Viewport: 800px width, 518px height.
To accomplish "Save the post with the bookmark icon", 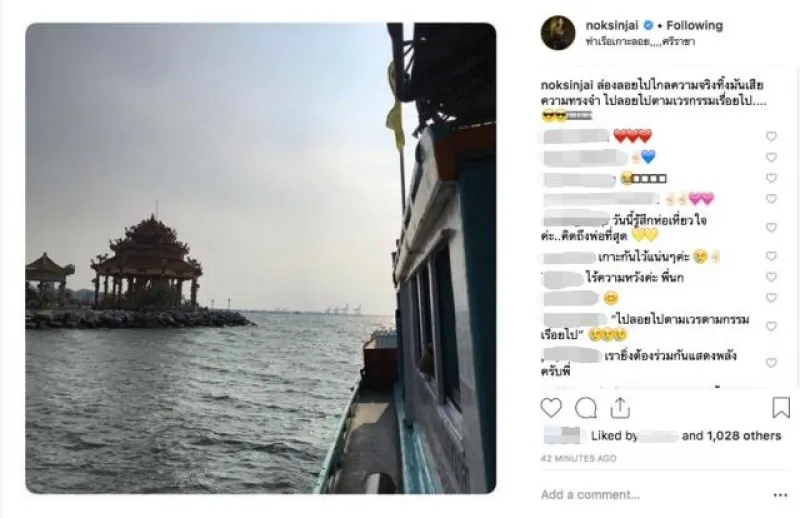I will (x=781, y=408).
